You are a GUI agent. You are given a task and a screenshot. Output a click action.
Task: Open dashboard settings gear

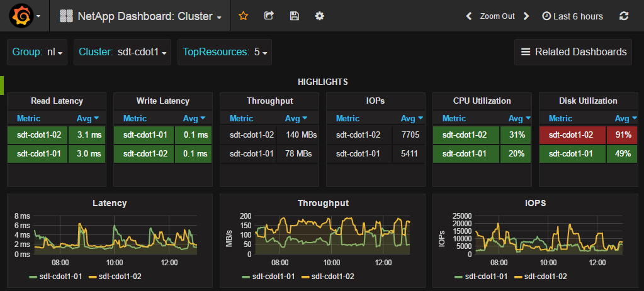point(319,16)
